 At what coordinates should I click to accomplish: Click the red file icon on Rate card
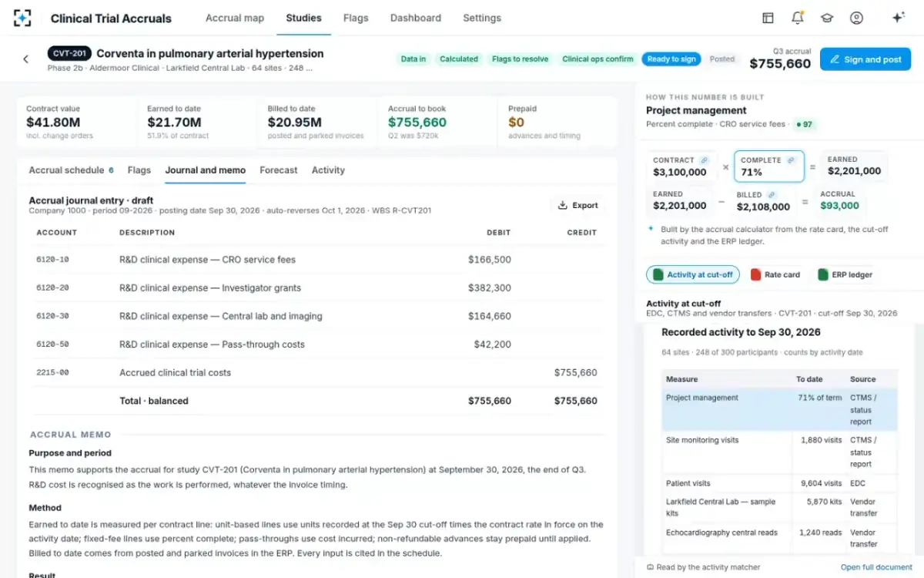tap(755, 274)
